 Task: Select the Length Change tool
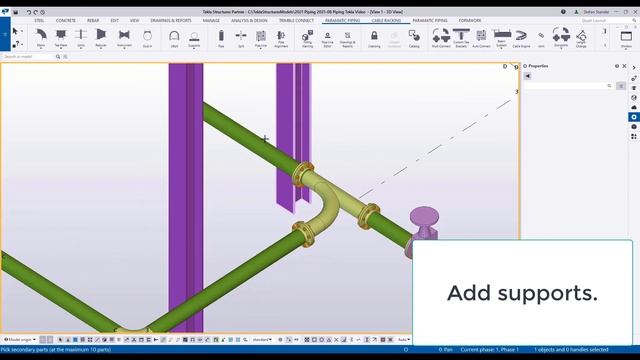coord(581,38)
